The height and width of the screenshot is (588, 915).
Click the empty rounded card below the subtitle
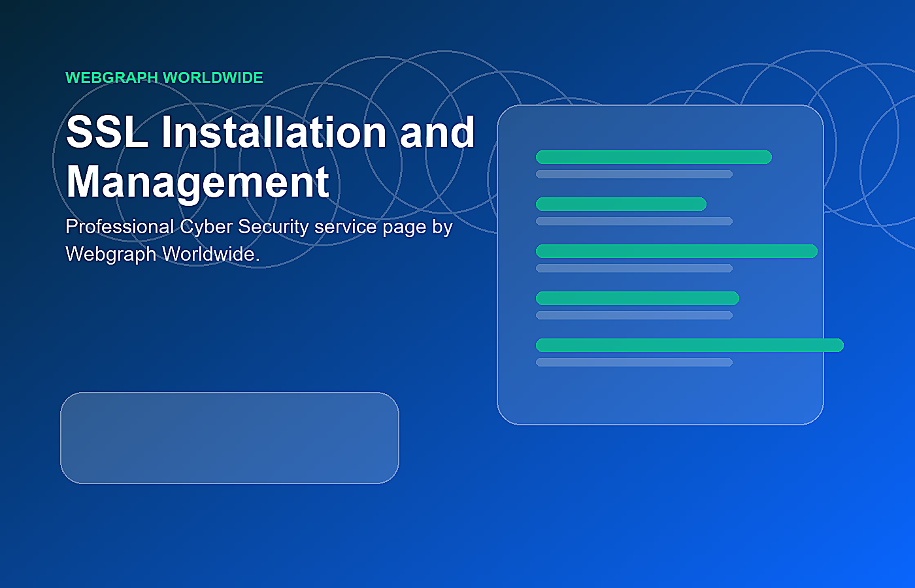229,438
